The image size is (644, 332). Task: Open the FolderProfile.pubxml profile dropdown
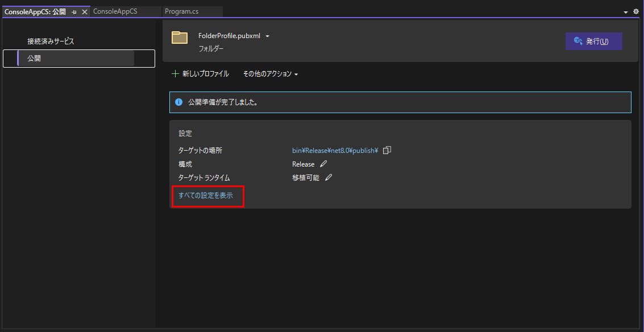pos(267,35)
